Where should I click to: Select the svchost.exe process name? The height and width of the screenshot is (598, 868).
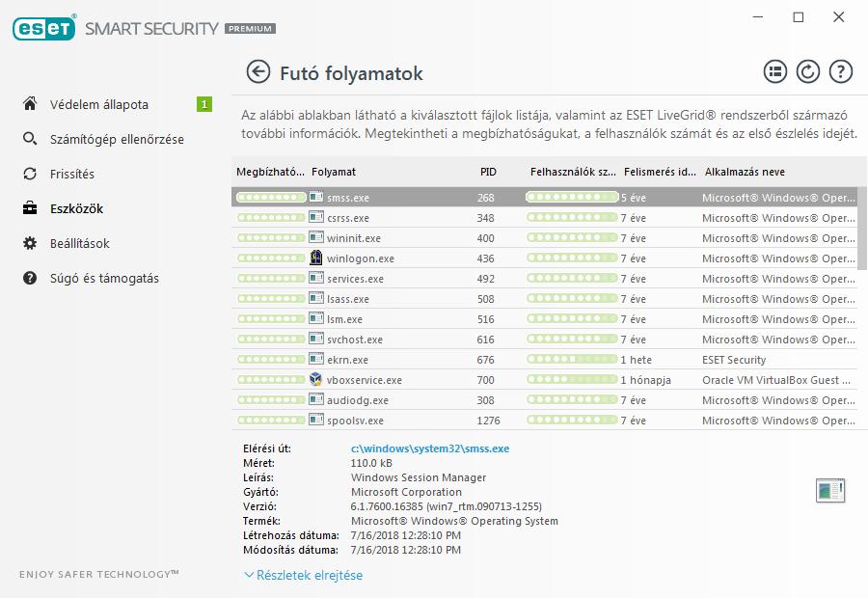tap(354, 340)
